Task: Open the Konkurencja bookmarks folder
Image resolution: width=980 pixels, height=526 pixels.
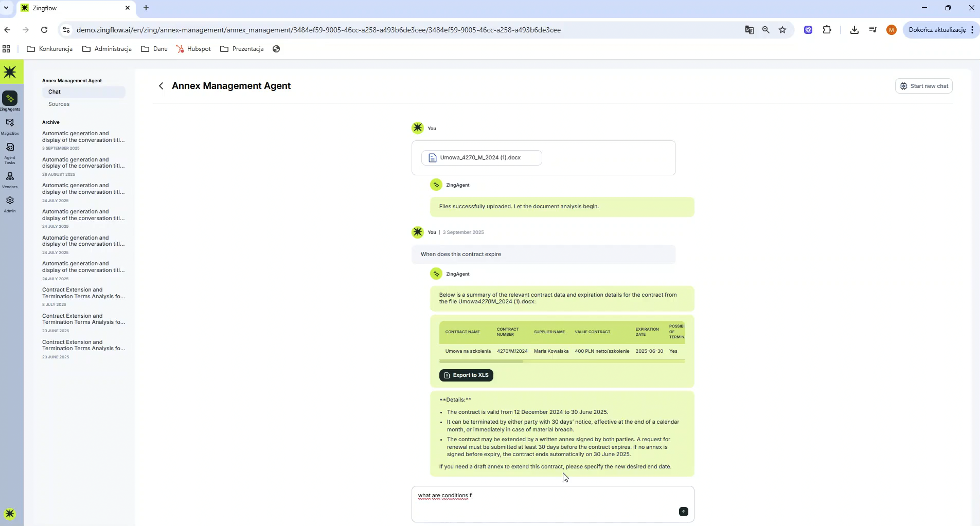Action: click(x=50, y=49)
